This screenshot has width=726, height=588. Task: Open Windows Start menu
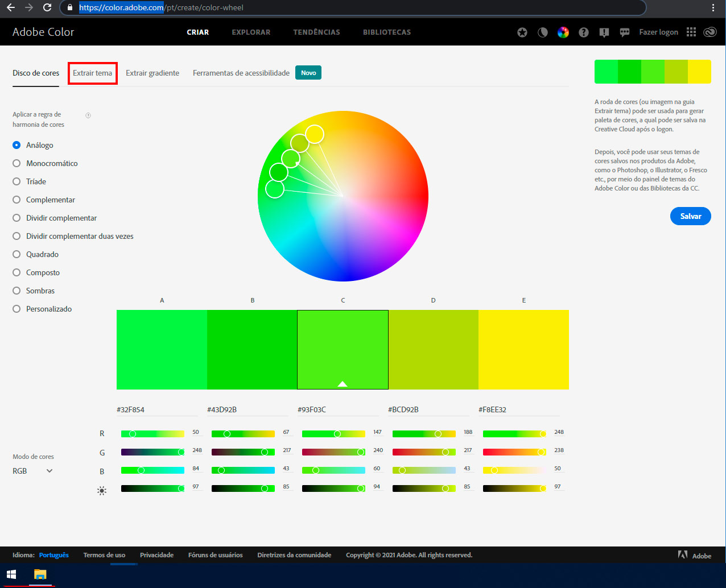(x=11, y=574)
